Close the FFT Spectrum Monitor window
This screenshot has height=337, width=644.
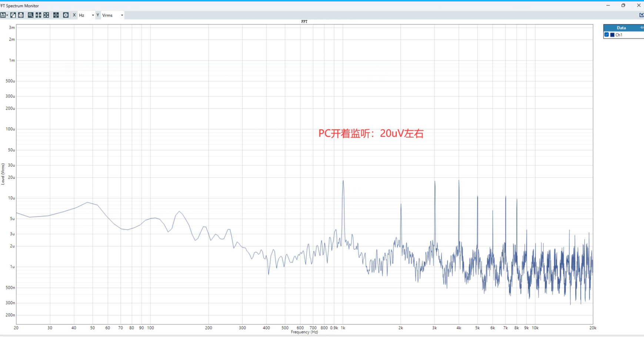click(639, 6)
